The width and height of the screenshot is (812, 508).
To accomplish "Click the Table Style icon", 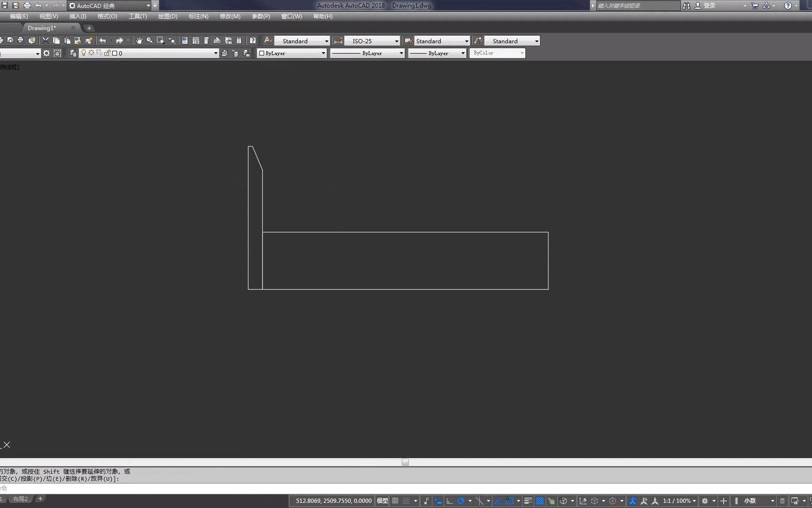I will [408, 41].
